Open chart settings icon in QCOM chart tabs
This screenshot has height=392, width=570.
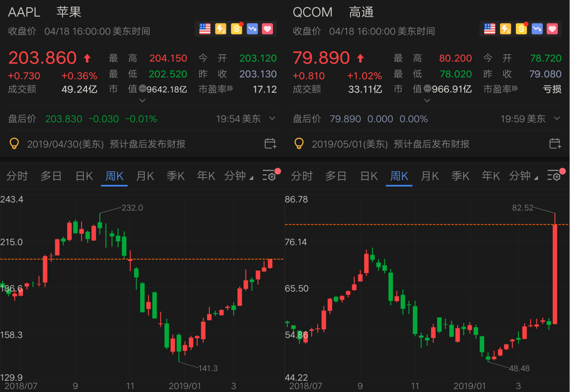[x=554, y=175]
